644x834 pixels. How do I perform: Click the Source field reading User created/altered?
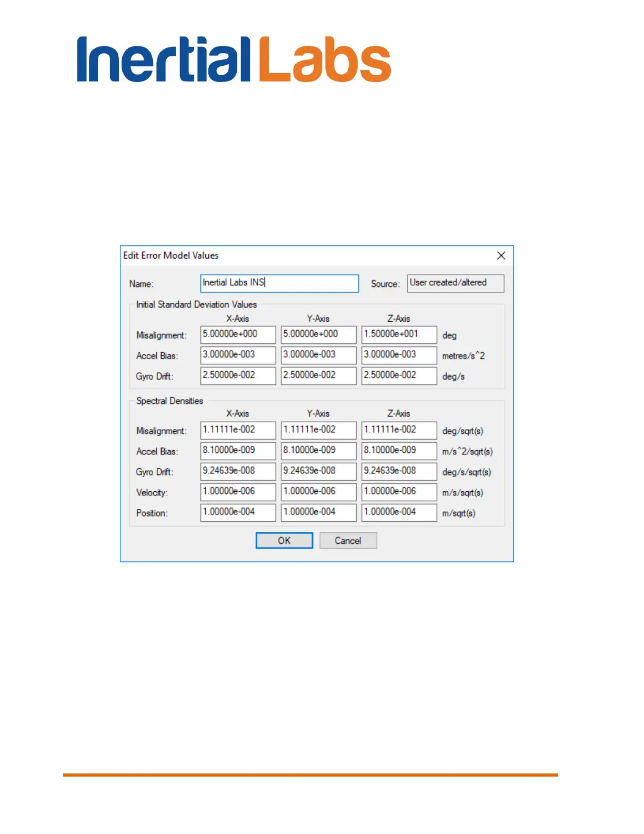pos(456,283)
